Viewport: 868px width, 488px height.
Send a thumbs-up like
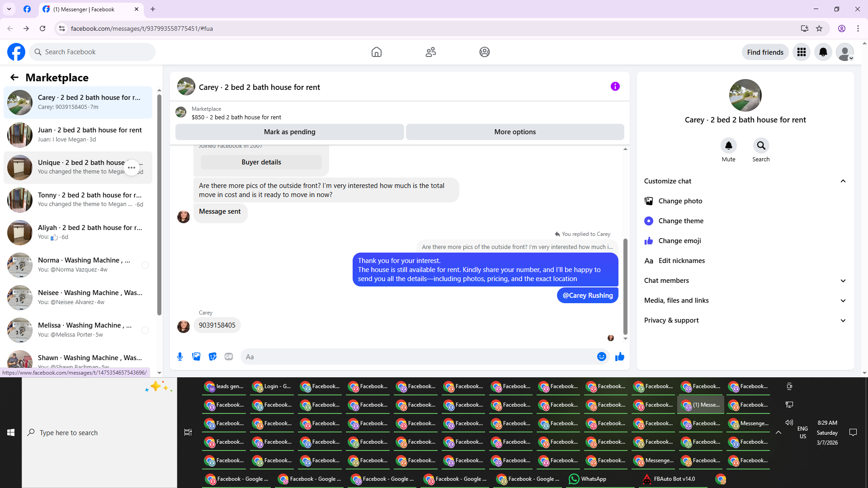click(x=620, y=357)
